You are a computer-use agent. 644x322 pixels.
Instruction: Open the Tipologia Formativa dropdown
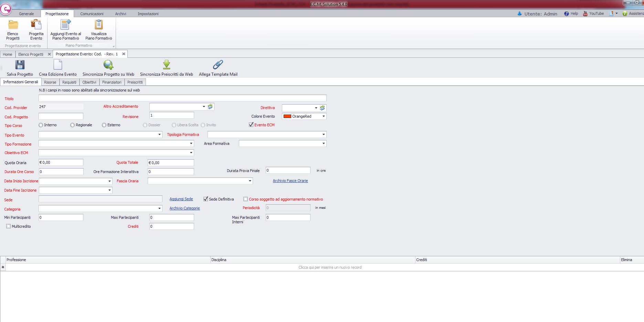coord(324,135)
